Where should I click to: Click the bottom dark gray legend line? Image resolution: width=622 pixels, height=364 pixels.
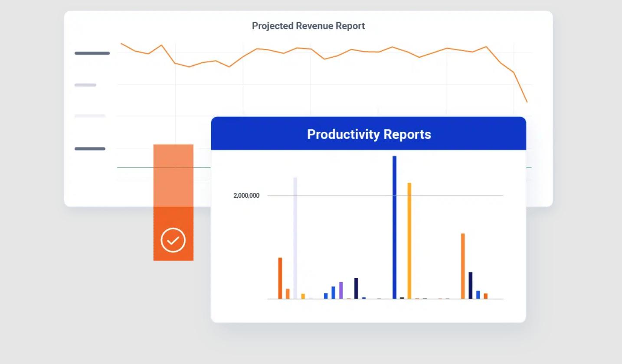pos(90,149)
